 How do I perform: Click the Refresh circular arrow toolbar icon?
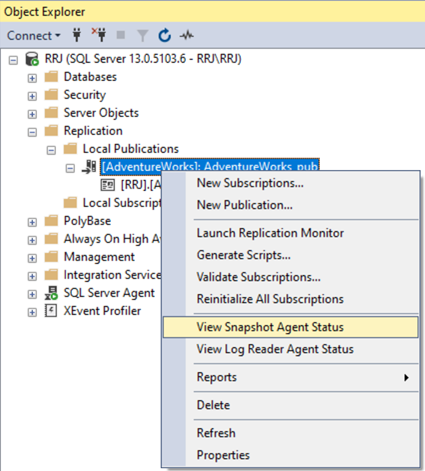point(165,35)
